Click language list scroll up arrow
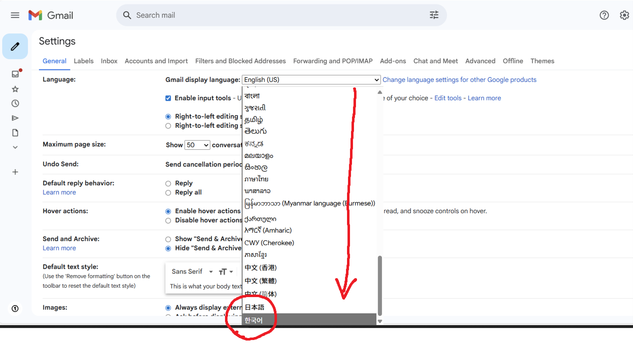 click(x=379, y=92)
